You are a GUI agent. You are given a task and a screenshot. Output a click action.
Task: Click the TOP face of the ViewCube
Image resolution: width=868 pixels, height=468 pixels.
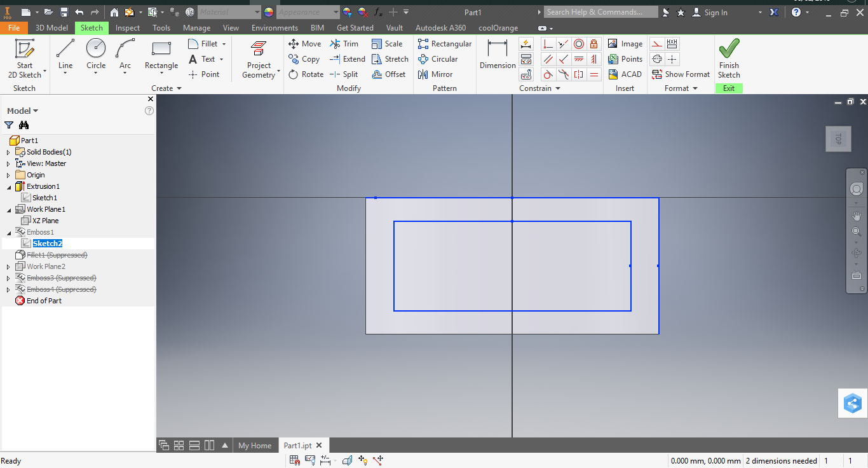click(x=838, y=139)
